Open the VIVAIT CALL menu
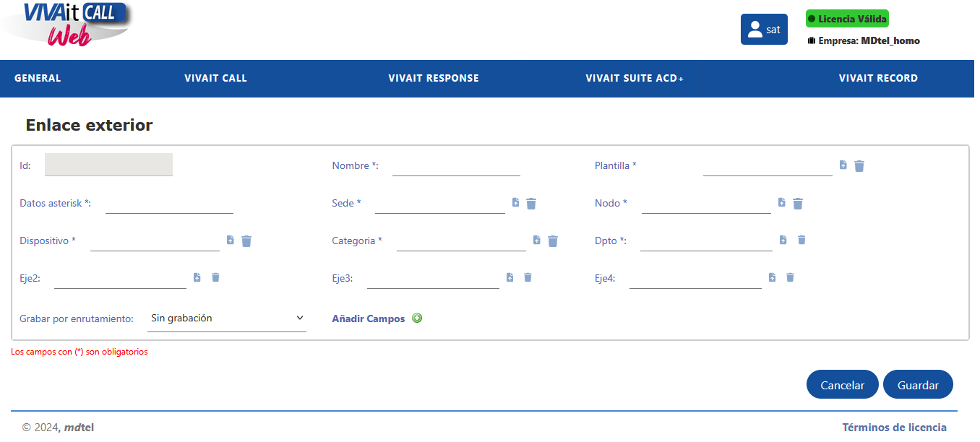Image resolution: width=980 pixels, height=442 pixels. [215, 78]
